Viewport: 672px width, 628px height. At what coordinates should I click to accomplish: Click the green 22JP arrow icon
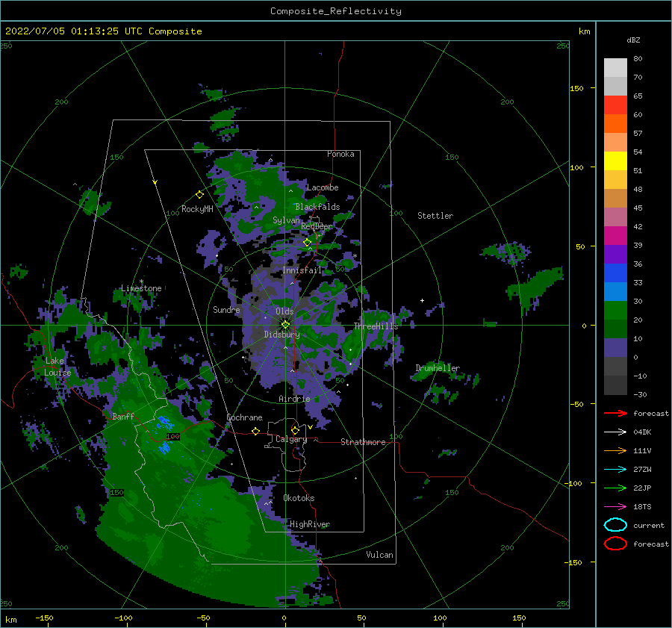(x=615, y=488)
